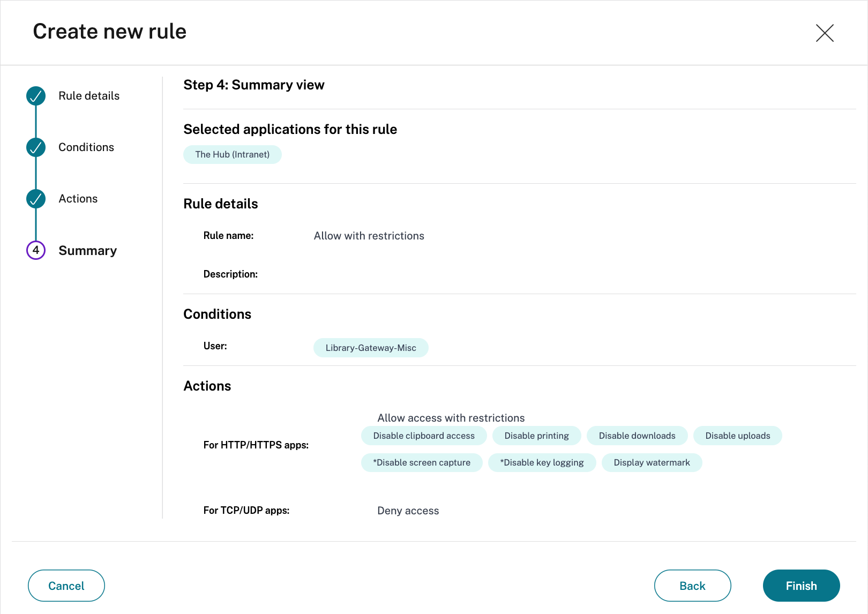Click the Actions step checkmark icon
This screenshot has height=614, width=868.
pos(36,199)
